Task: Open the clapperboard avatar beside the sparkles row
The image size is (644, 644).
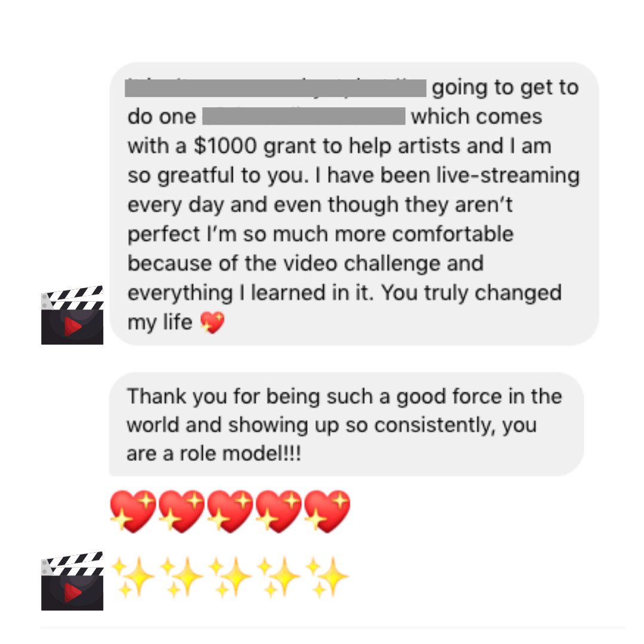Action: coord(72,581)
